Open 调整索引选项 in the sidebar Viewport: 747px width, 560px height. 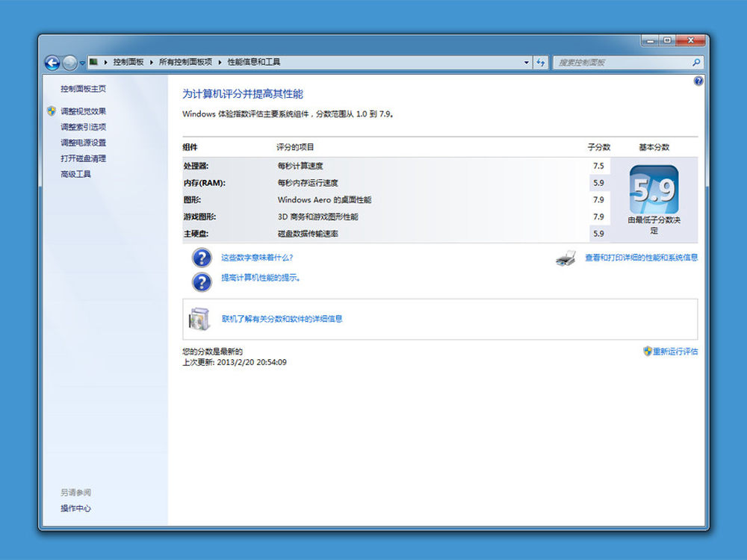click(84, 127)
